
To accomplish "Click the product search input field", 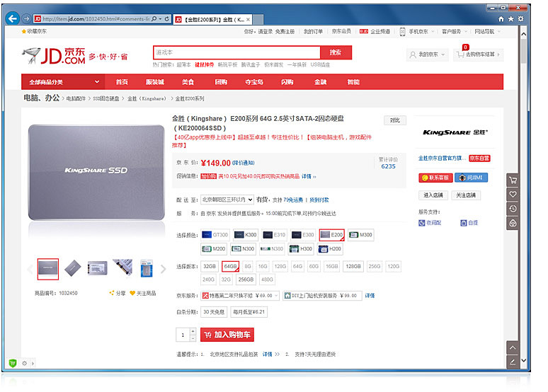I will [236, 52].
